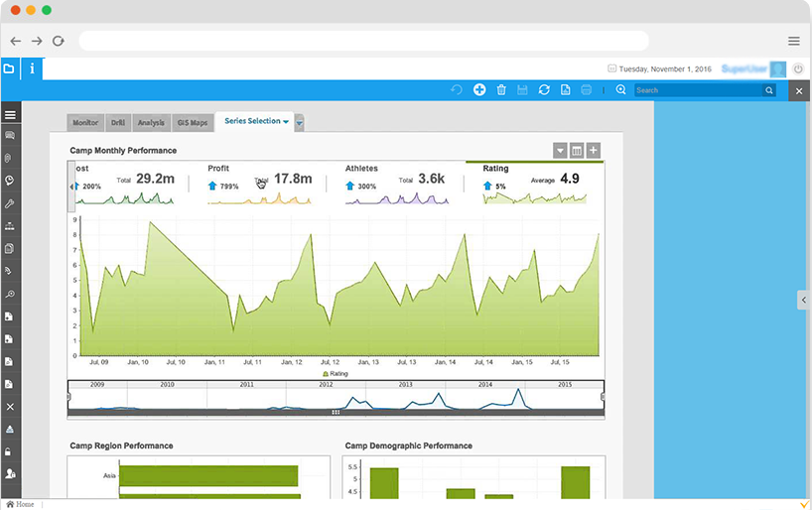Switch to the Monitor tab
The image size is (812, 510).
tap(85, 123)
